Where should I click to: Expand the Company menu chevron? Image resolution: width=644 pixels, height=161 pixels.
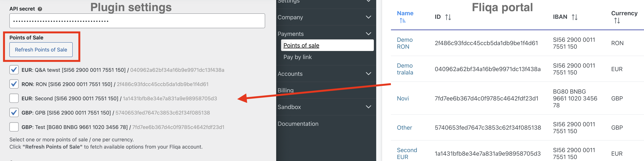[x=368, y=17]
